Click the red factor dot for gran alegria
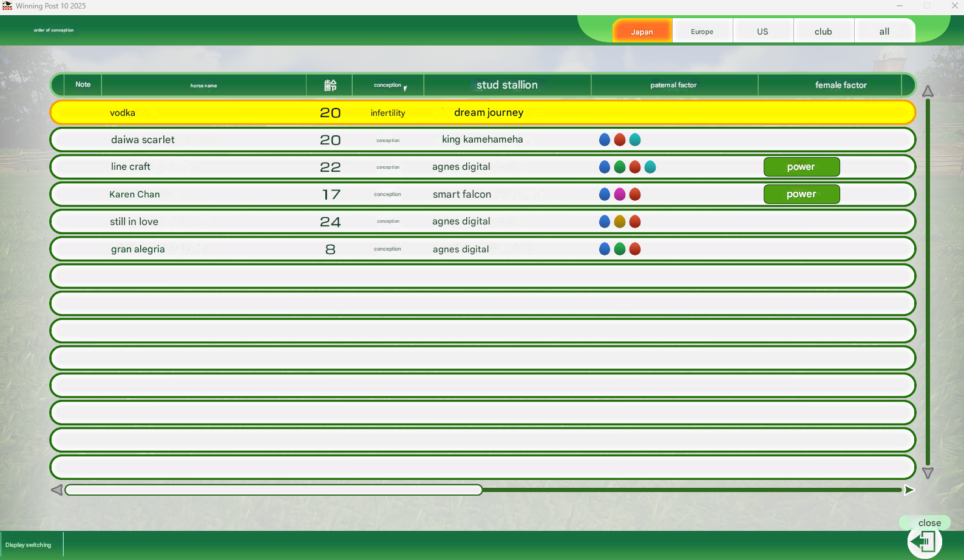The image size is (964, 560). (x=635, y=249)
